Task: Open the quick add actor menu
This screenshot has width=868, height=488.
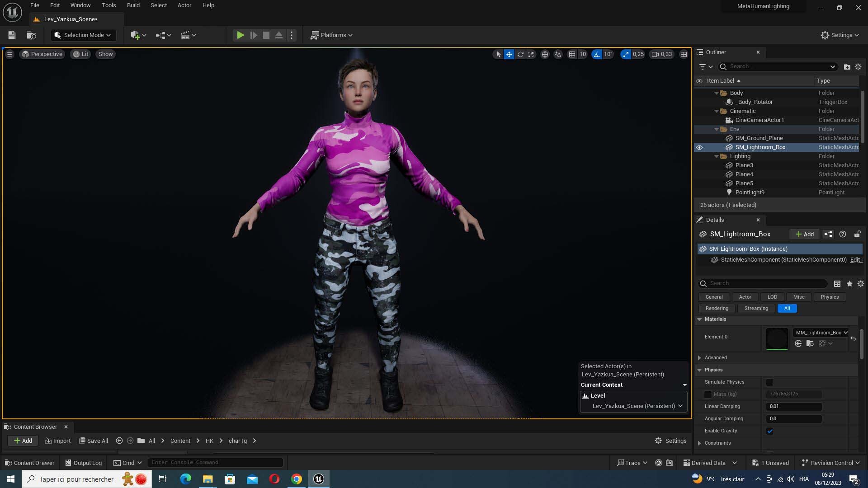Action: (x=138, y=35)
